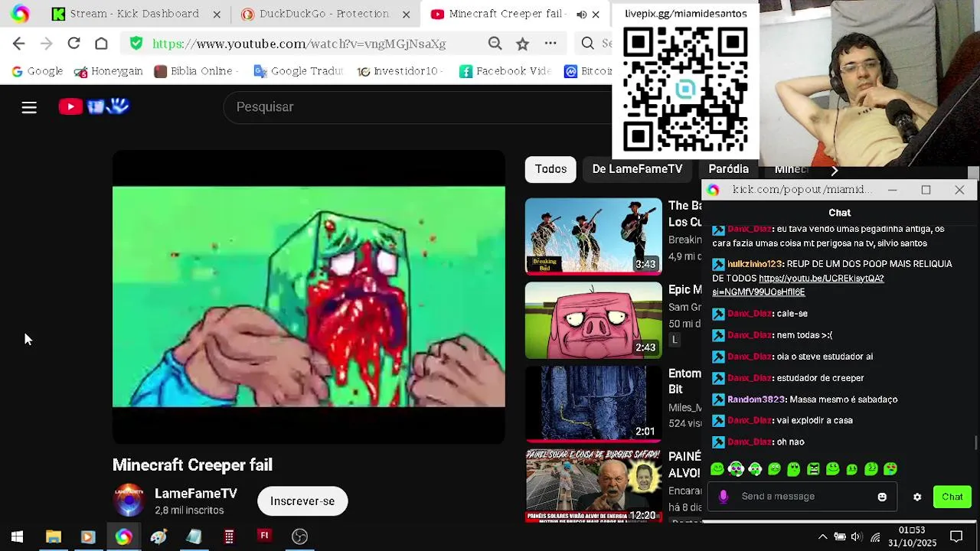The image size is (980, 551).
Task: Close the DuckDuckGo tab
Action: coord(406,14)
